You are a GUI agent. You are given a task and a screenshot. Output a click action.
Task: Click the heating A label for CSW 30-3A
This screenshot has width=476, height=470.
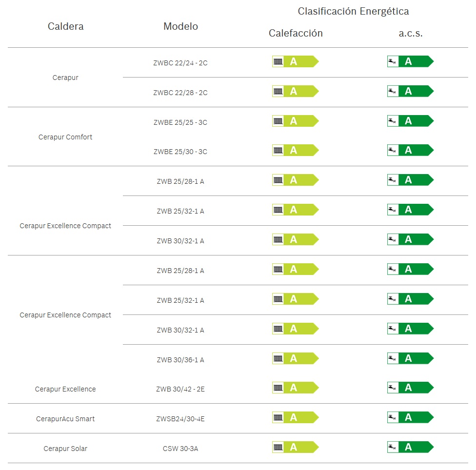(296, 447)
